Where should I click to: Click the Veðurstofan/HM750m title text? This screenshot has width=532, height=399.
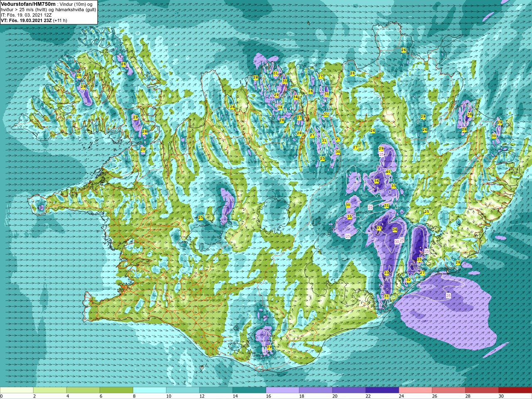point(28,4)
